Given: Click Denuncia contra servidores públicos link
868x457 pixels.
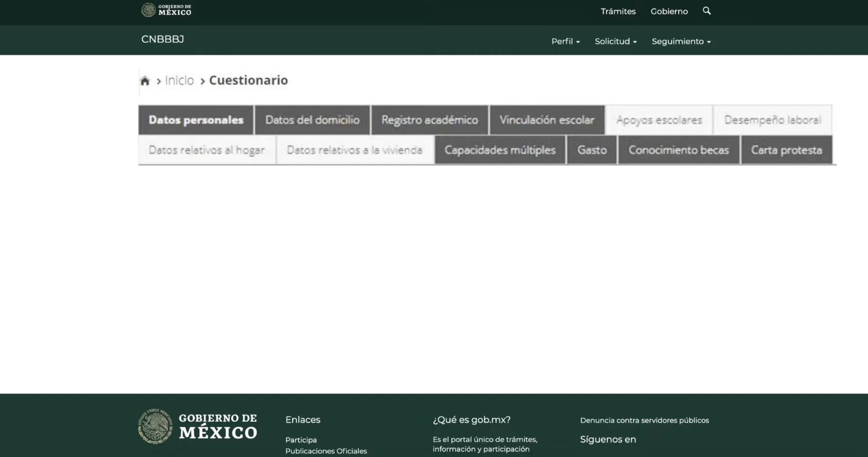Looking at the screenshot, I should pyautogui.click(x=644, y=420).
